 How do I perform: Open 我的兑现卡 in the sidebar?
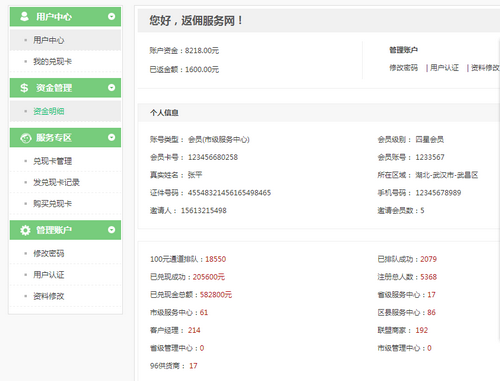point(65,61)
